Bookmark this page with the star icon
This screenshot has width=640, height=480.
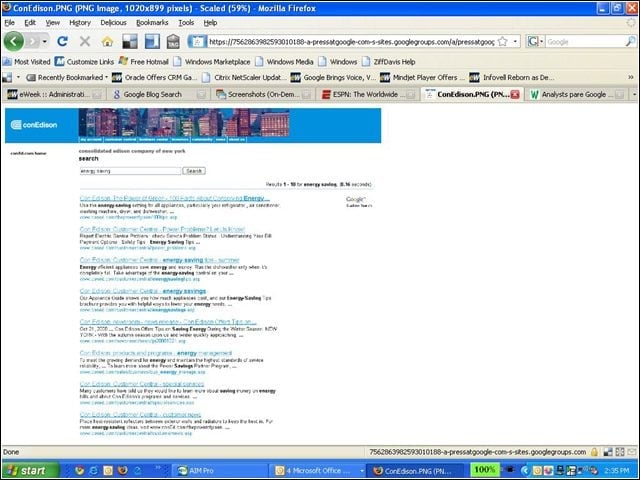click(x=503, y=42)
